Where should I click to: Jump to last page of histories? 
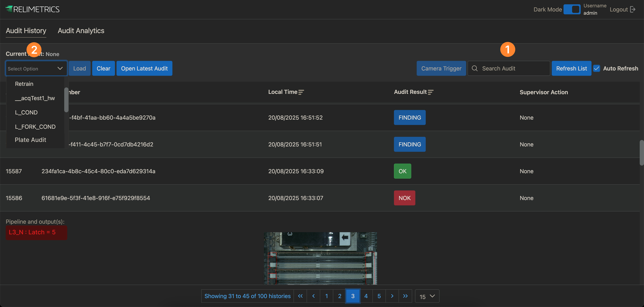point(405,296)
